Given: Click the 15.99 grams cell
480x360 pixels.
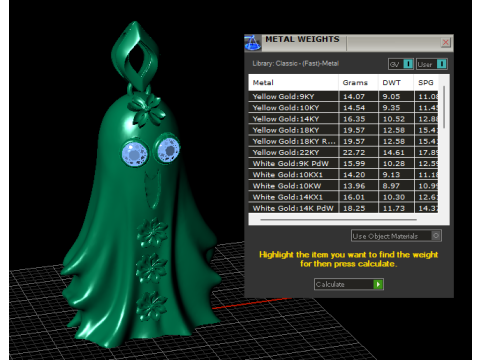Looking at the screenshot, I should [x=358, y=164].
